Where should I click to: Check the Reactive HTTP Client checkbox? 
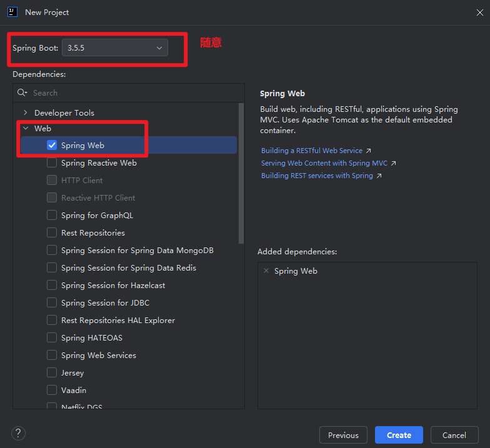52,197
